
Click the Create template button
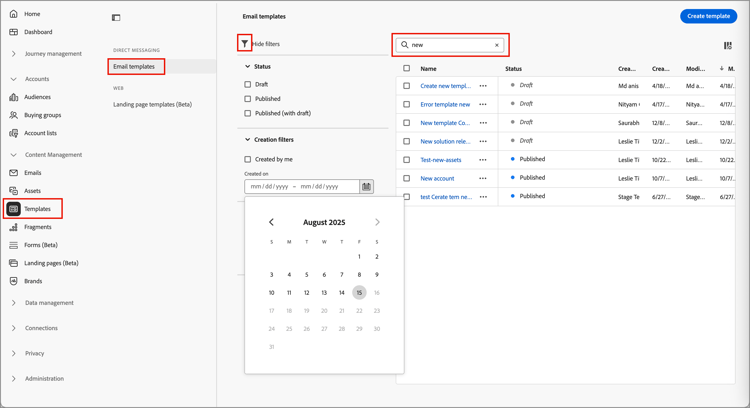[x=708, y=16]
